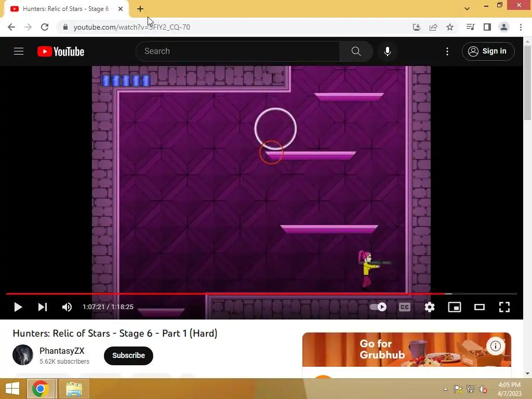Open YouTube settings three-dot menu

click(447, 51)
